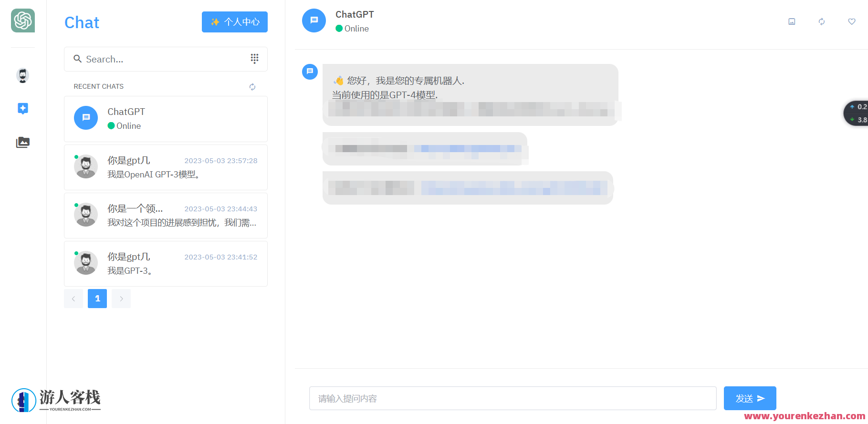Open the blue sparkle AI sidebar icon

click(22, 108)
